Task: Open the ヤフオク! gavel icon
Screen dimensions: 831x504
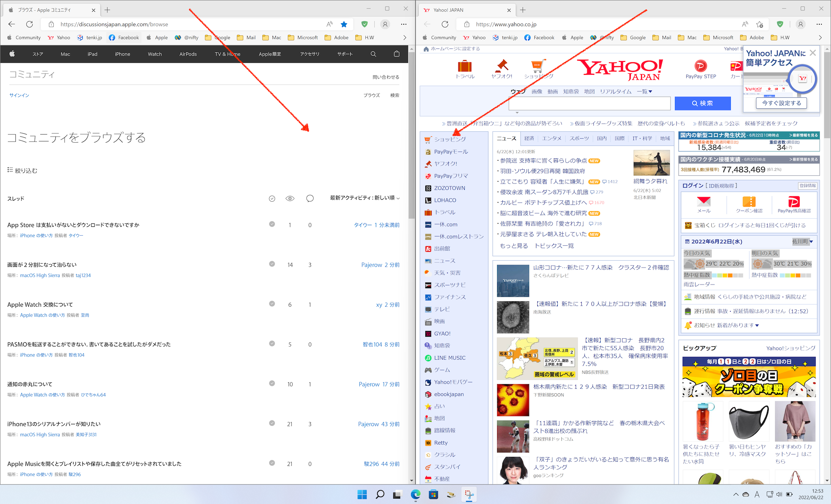Action: tap(502, 66)
